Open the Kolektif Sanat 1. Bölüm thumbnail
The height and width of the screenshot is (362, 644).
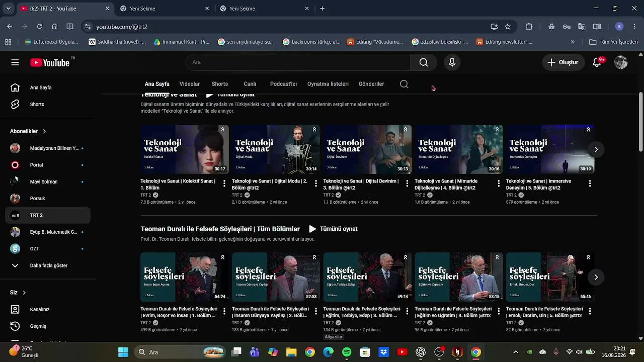tap(185, 149)
